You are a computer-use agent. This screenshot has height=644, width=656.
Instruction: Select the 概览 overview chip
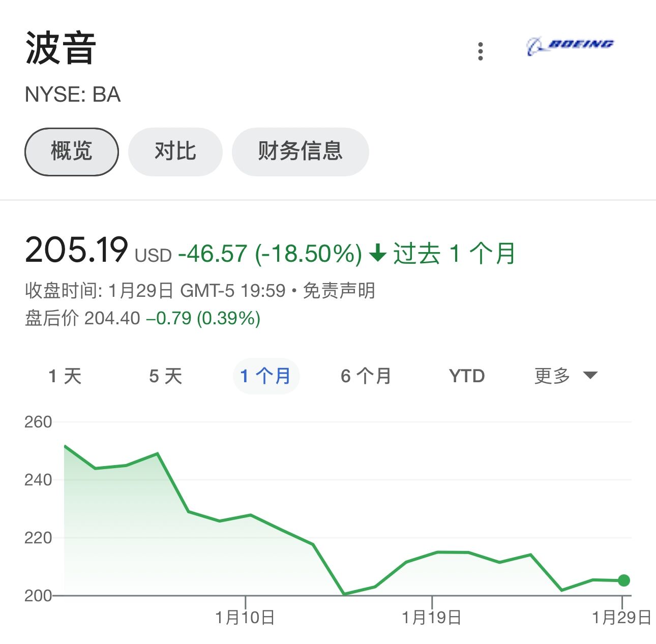pos(72,151)
